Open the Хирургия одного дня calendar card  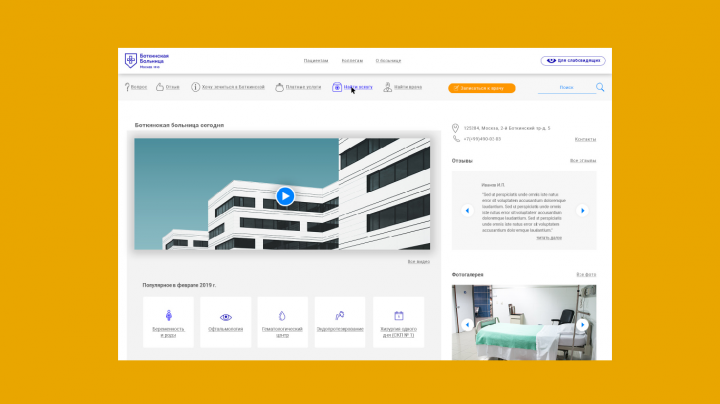tap(399, 322)
